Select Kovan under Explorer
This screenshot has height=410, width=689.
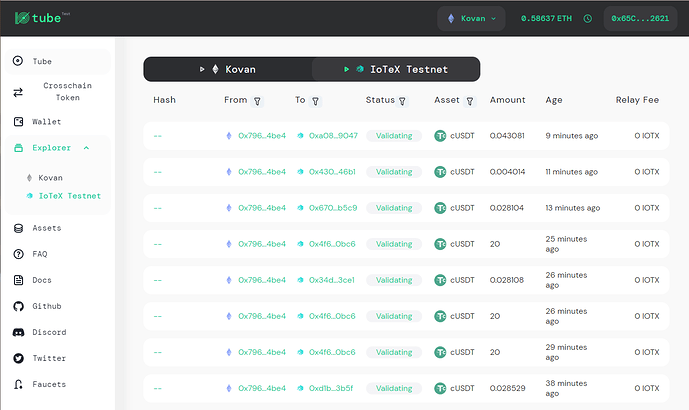tap(50, 178)
